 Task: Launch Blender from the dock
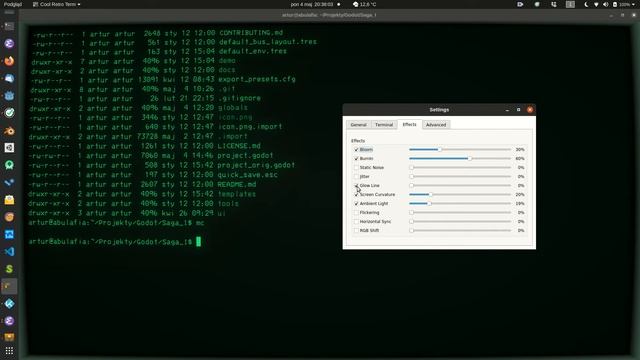coord(9,131)
